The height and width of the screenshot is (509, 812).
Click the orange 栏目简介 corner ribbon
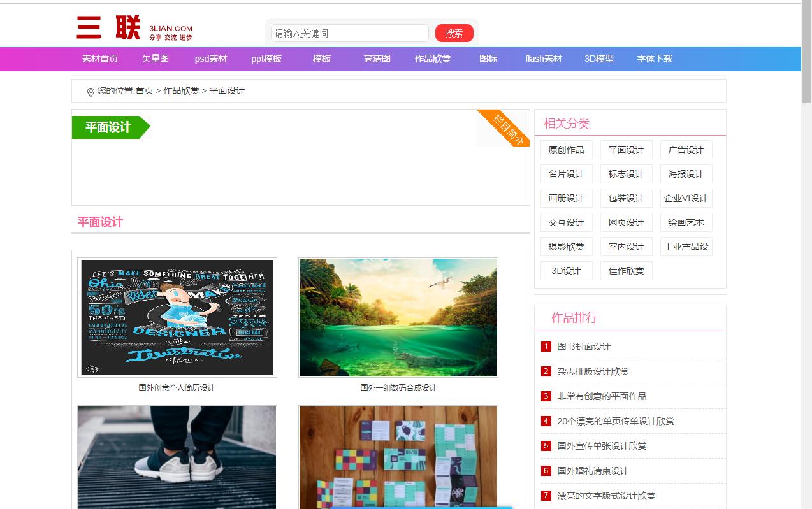coord(507,127)
